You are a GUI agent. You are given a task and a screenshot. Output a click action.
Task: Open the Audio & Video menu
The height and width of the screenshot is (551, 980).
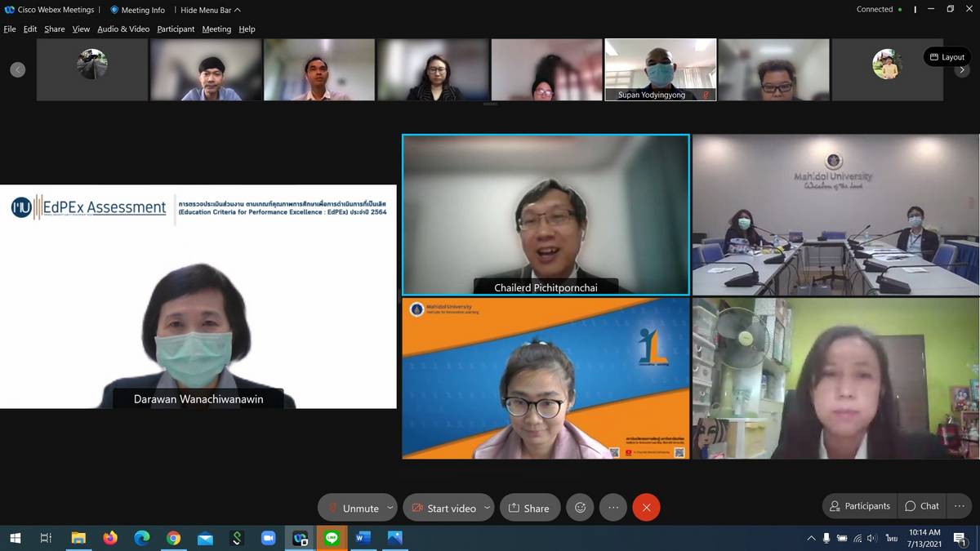pyautogui.click(x=123, y=29)
